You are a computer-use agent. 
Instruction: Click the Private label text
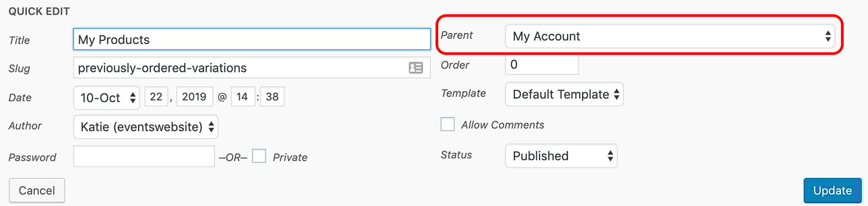pos(290,157)
